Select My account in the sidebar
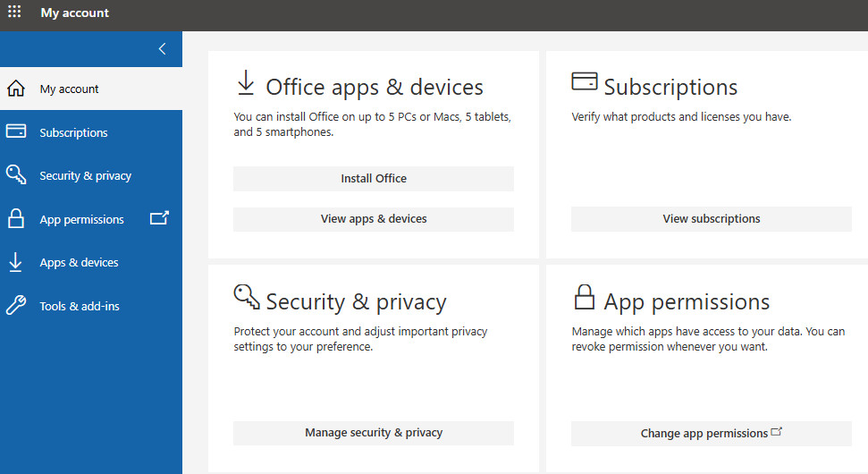This screenshot has height=474, width=868. click(x=91, y=89)
